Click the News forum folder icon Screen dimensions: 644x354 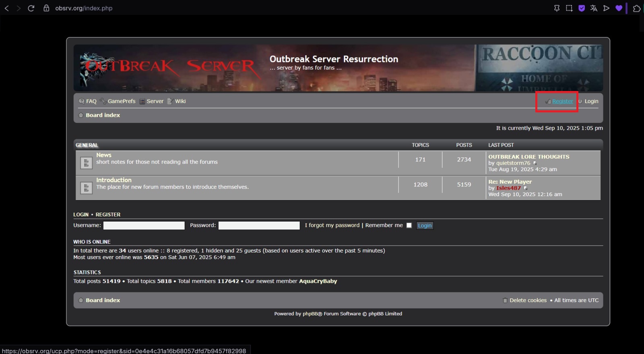pyautogui.click(x=86, y=163)
